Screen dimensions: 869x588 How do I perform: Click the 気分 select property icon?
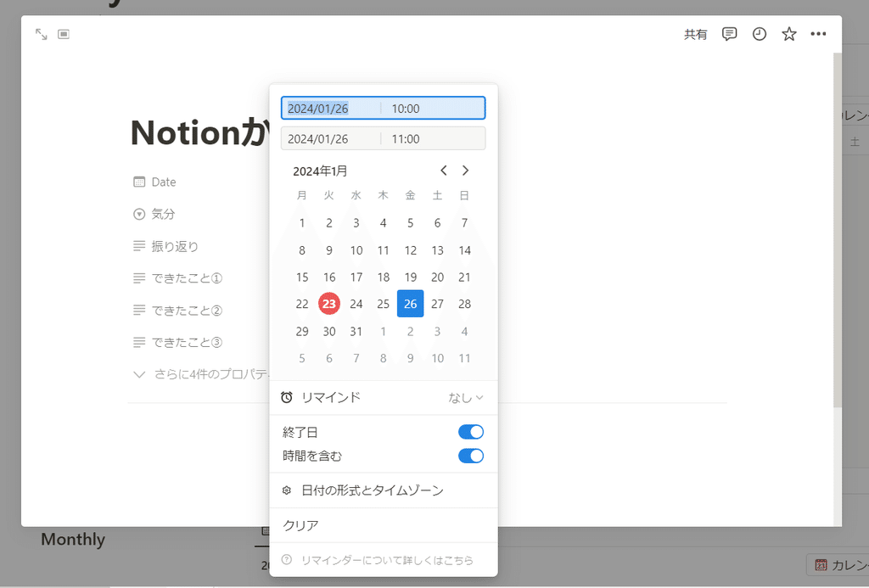click(x=139, y=214)
